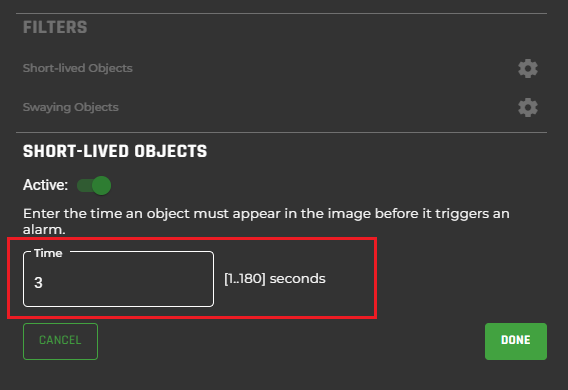Click the [1..180] seconds range hint
This screenshot has width=568, height=390.
[x=275, y=279]
